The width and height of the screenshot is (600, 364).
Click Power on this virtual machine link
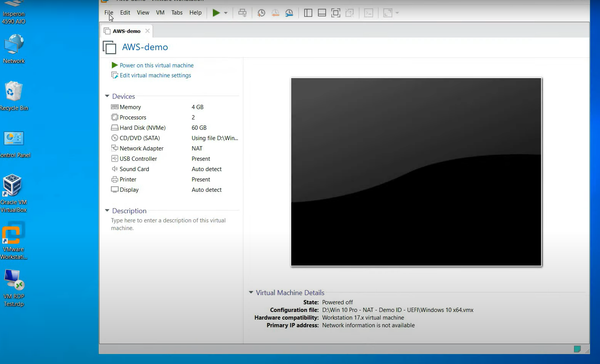coord(157,65)
